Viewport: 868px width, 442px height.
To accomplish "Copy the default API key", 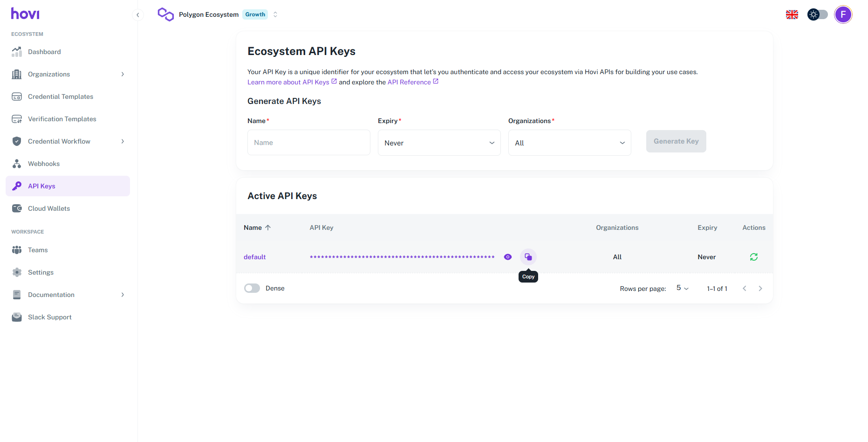I will point(528,257).
